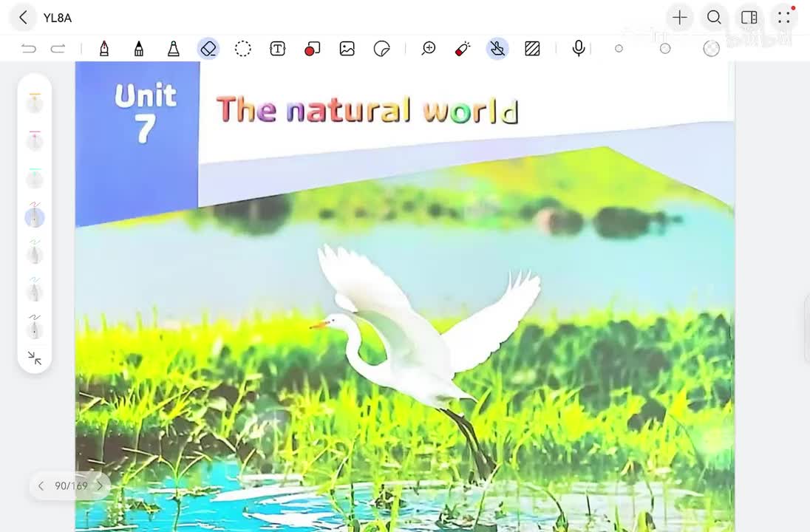Select the lasso selection tool
This screenshot has width=810, height=532.
click(x=243, y=49)
